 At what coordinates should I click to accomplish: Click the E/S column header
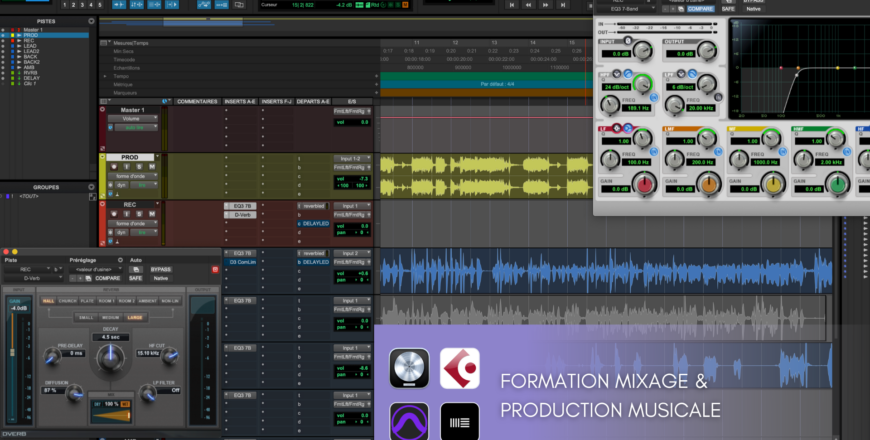click(x=352, y=102)
